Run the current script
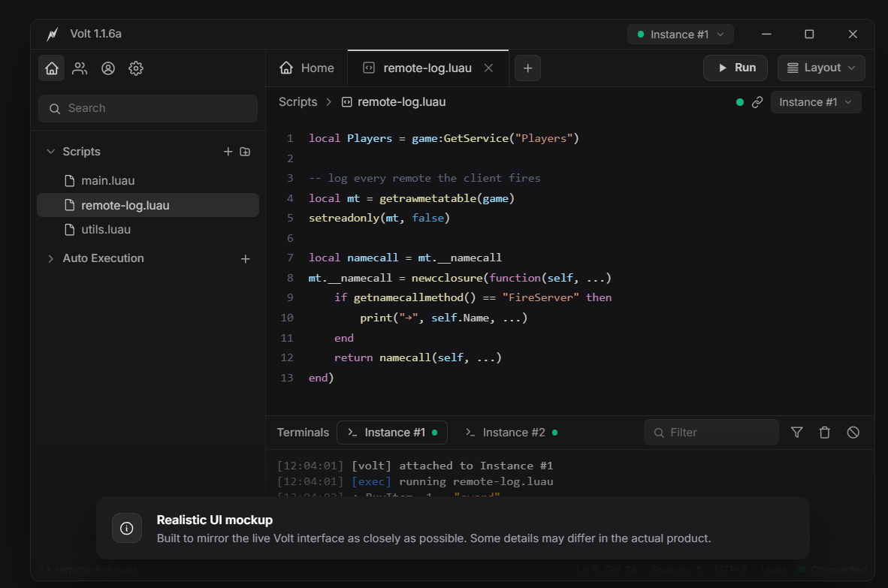Image resolution: width=888 pixels, height=588 pixels. (735, 68)
